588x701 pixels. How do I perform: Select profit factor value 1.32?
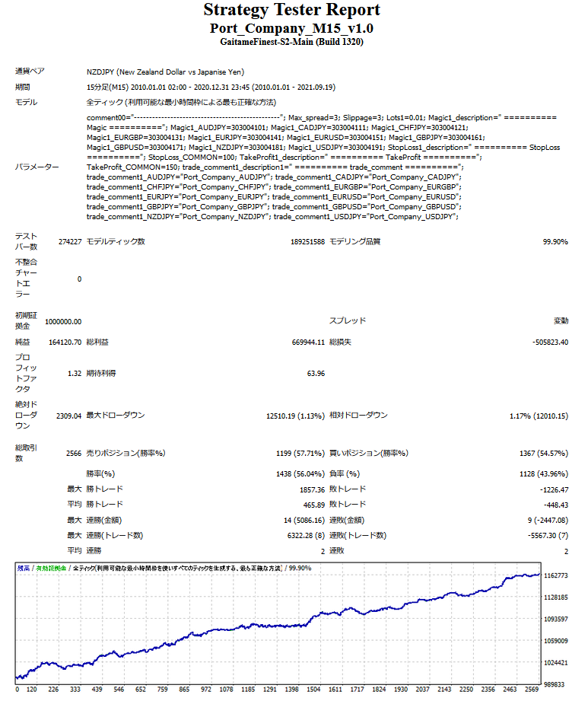point(75,374)
